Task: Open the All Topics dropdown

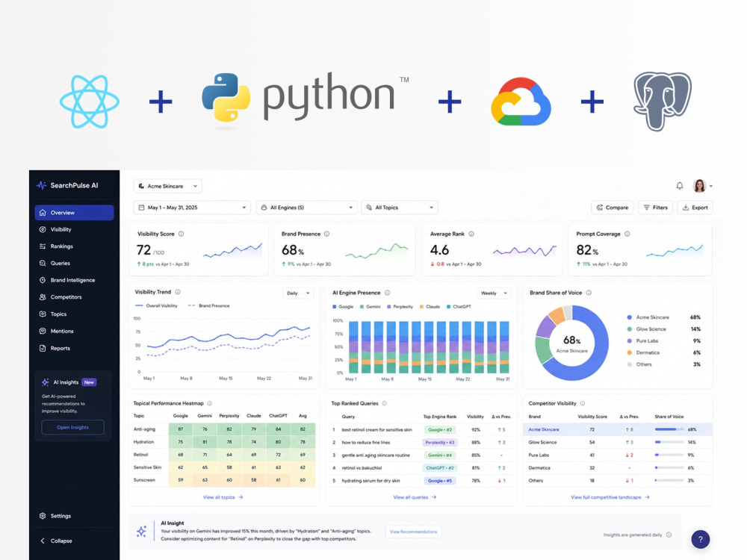Action: pos(400,208)
